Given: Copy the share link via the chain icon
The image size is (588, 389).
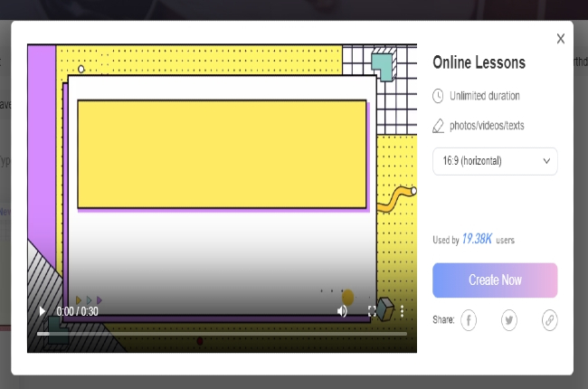Looking at the screenshot, I should tap(549, 319).
